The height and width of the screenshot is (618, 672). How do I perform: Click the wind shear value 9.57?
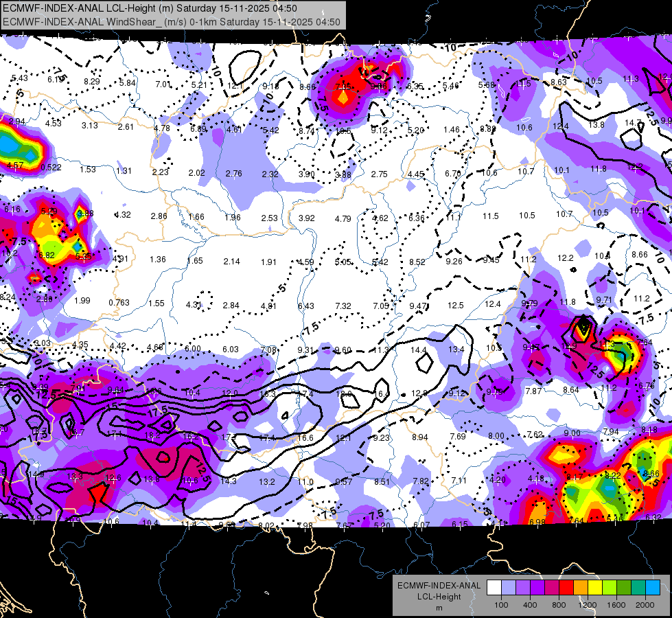[x=344, y=481]
